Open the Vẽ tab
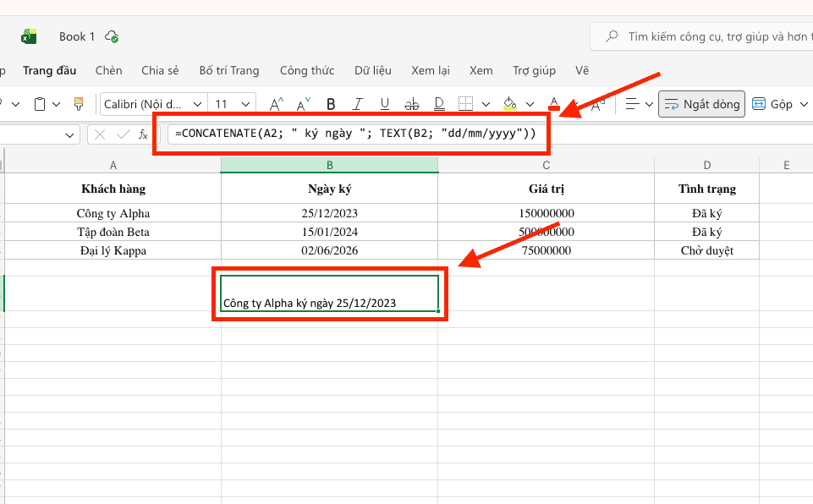813x504 pixels. click(x=582, y=70)
